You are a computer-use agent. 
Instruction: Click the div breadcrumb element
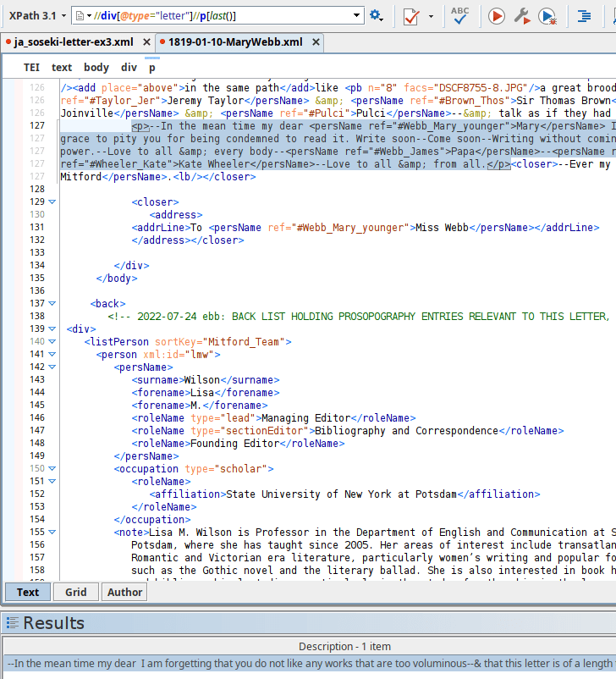coord(129,68)
